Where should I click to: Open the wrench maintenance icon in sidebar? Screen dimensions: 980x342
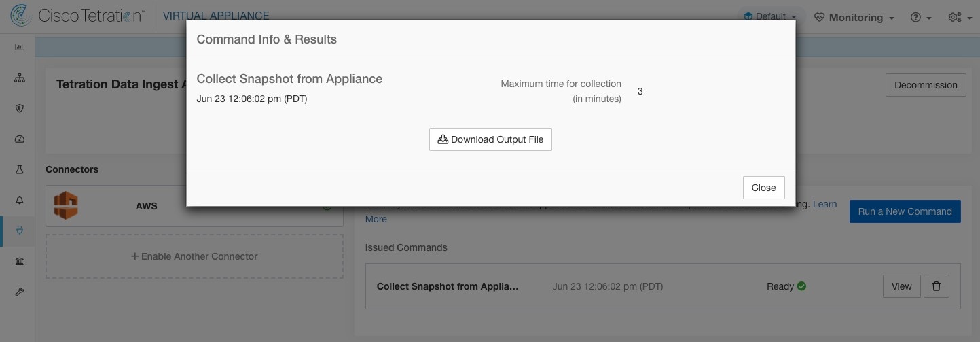19,292
